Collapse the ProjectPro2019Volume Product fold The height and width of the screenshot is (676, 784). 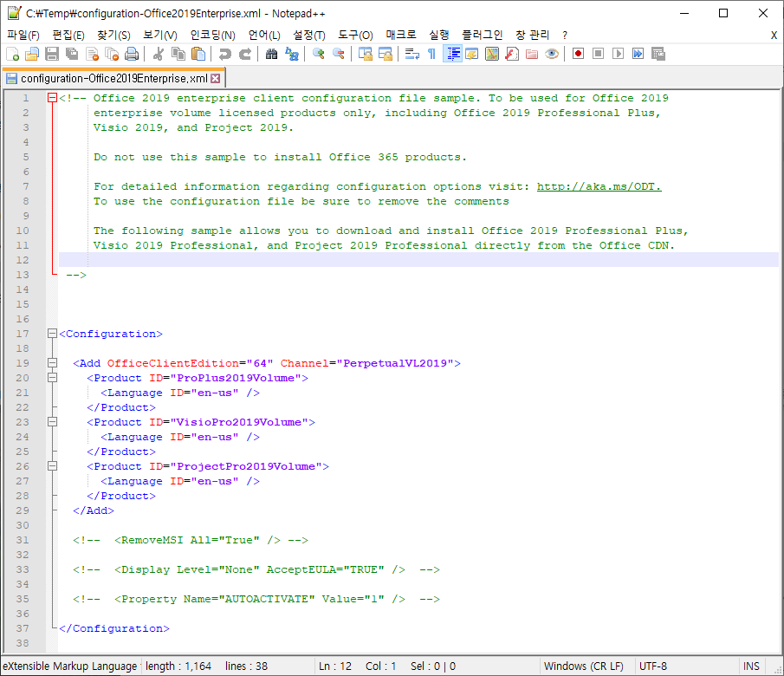pyautogui.click(x=52, y=466)
